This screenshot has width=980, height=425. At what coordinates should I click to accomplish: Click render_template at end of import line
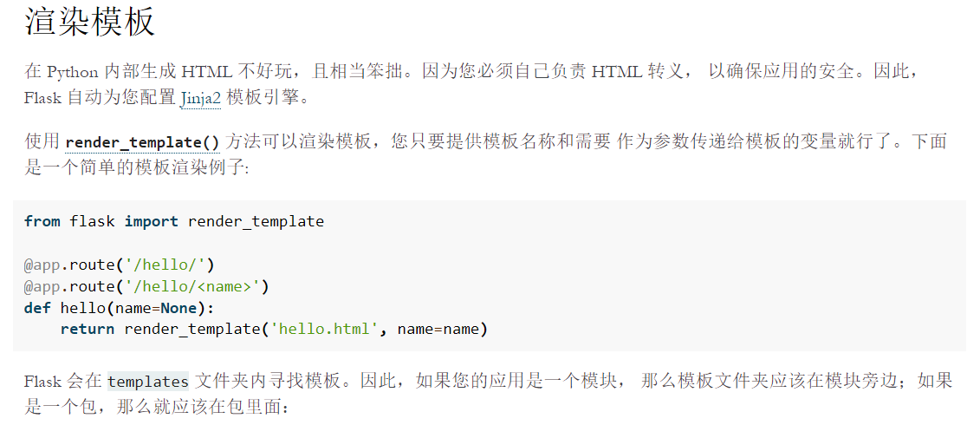(x=256, y=221)
